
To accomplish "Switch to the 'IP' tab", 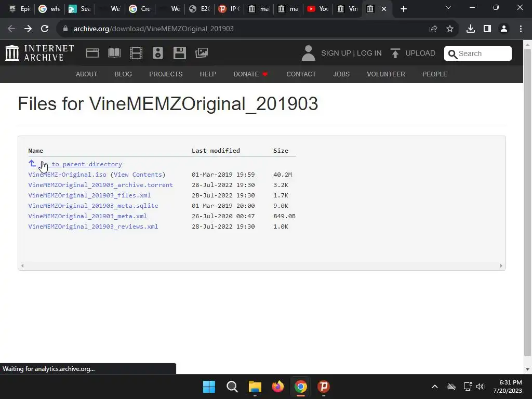I will [229, 9].
